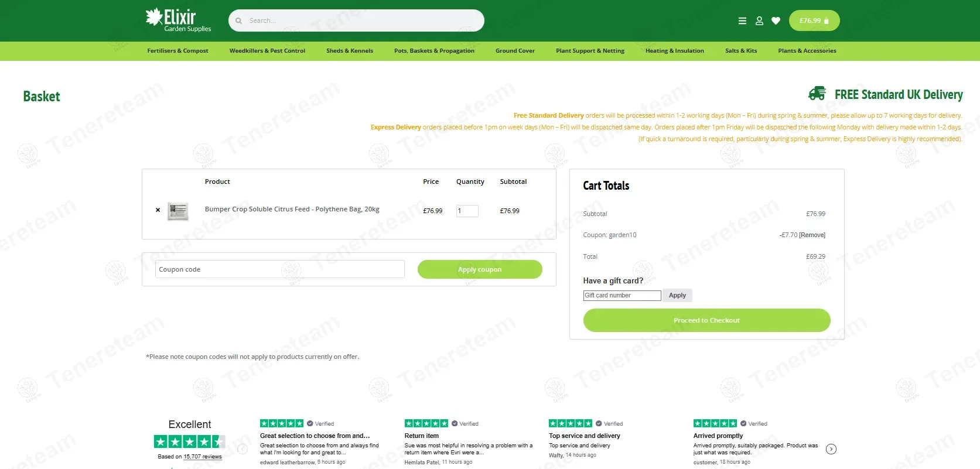
Task: Open the 'Arrived promptly' review
Action: (x=718, y=436)
